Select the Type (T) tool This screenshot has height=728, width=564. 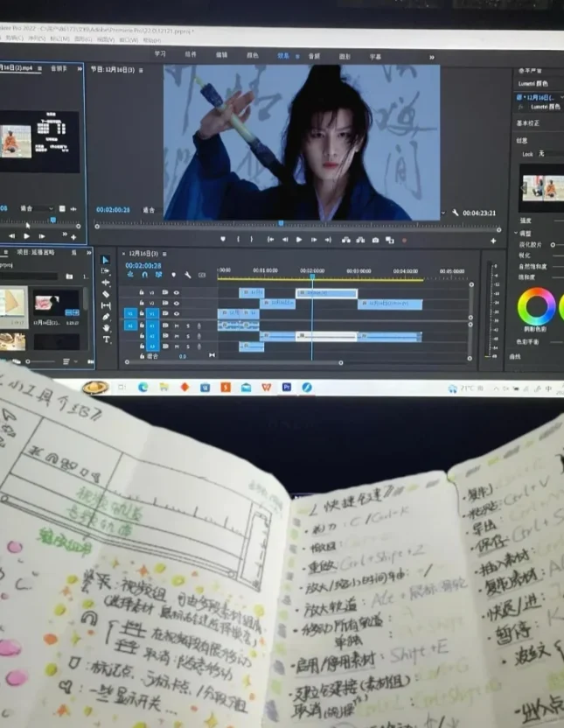(x=106, y=339)
